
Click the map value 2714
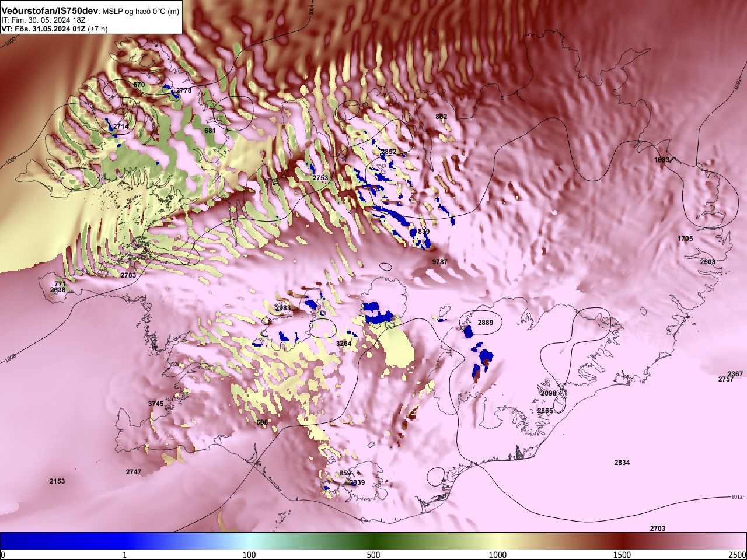pyautogui.click(x=121, y=127)
